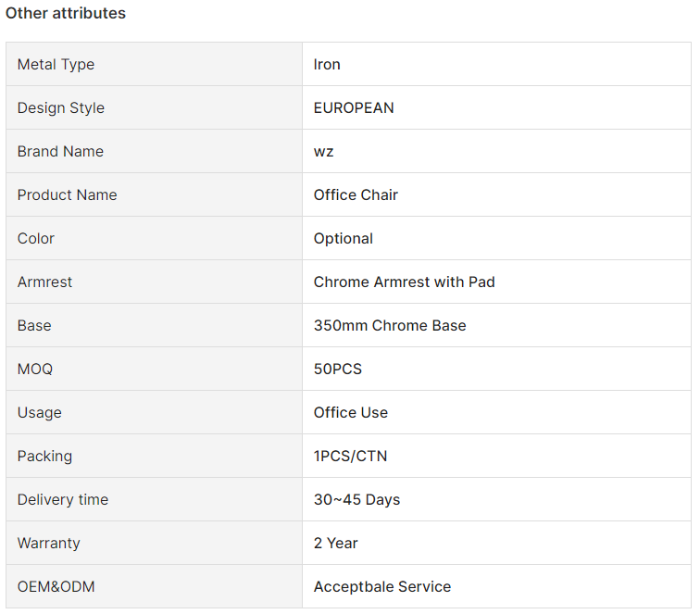Click the 'wz' brand value
This screenshot has height=614, width=700.
point(323,151)
